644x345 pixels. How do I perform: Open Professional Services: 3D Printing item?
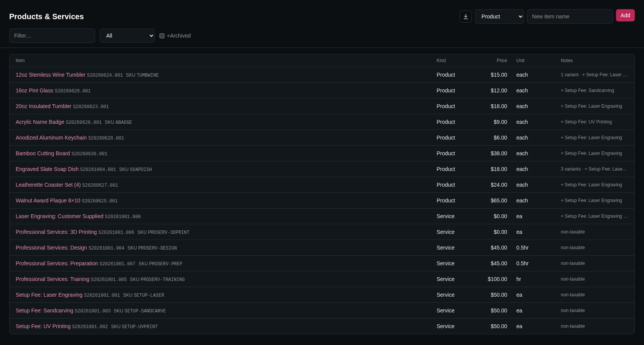56,232
